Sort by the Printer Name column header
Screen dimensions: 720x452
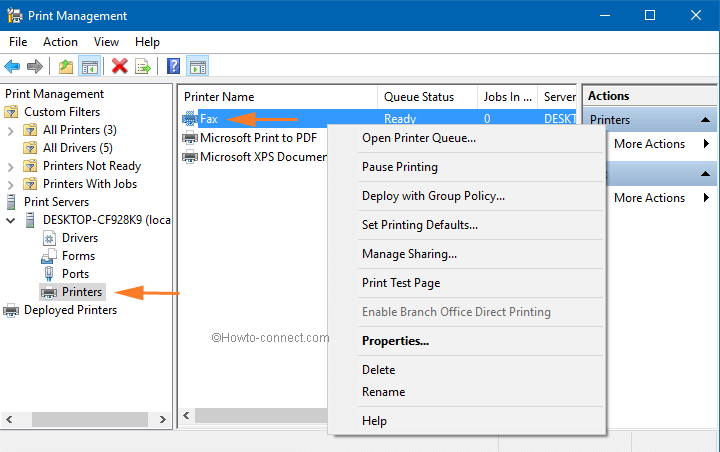click(x=278, y=97)
